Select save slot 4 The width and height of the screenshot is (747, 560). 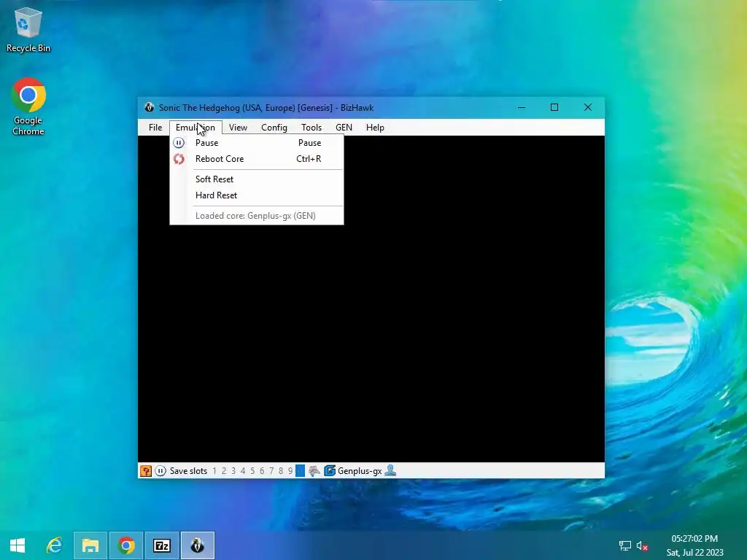click(x=243, y=471)
